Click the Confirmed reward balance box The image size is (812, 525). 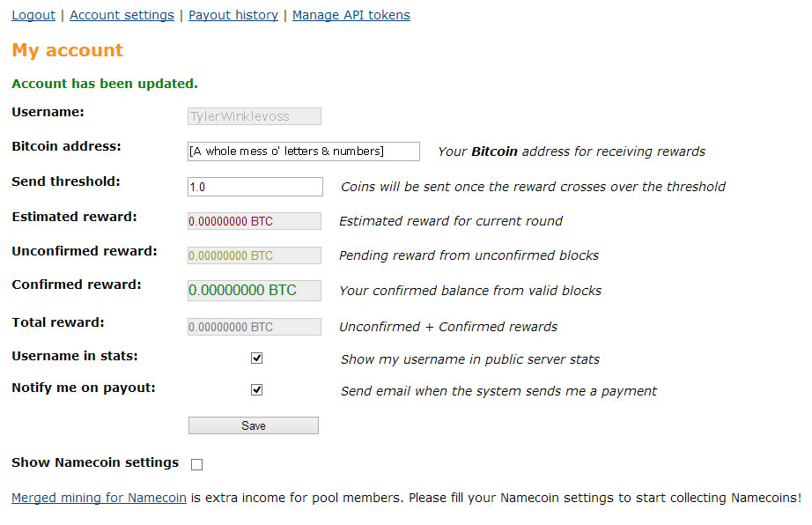click(255, 290)
